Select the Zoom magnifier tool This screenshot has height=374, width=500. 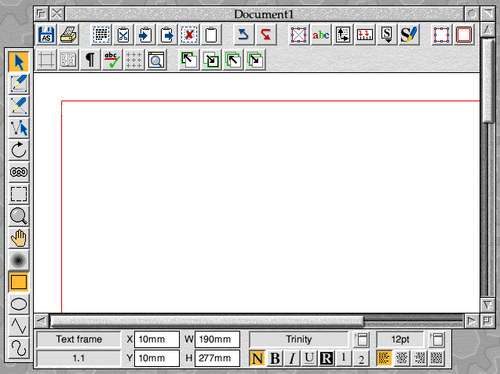point(19,216)
